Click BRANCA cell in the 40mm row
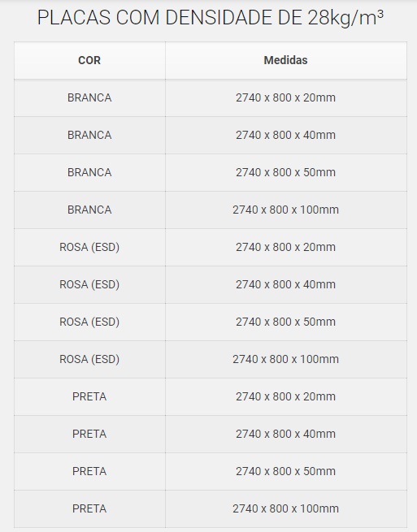Image resolution: width=417 pixels, height=532 pixels. point(89,135)
